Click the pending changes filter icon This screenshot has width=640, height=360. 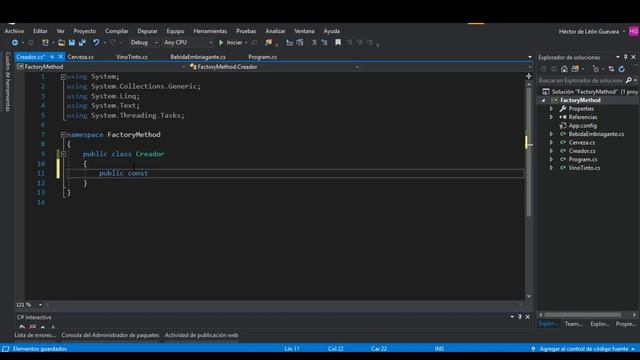596,69
